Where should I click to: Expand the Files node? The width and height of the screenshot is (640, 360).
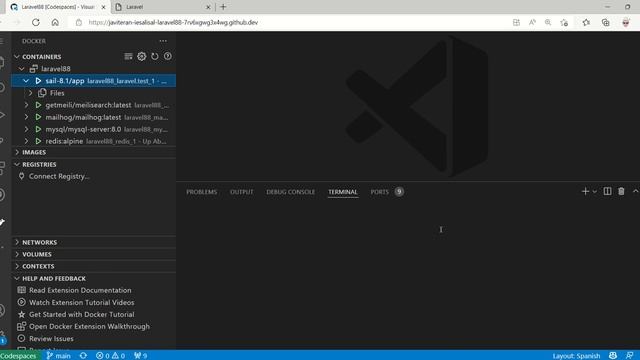[31, 93]
